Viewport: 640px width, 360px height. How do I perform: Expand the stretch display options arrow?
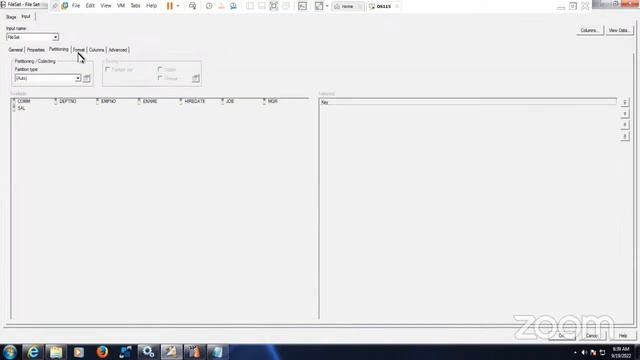tap(327, 6)
